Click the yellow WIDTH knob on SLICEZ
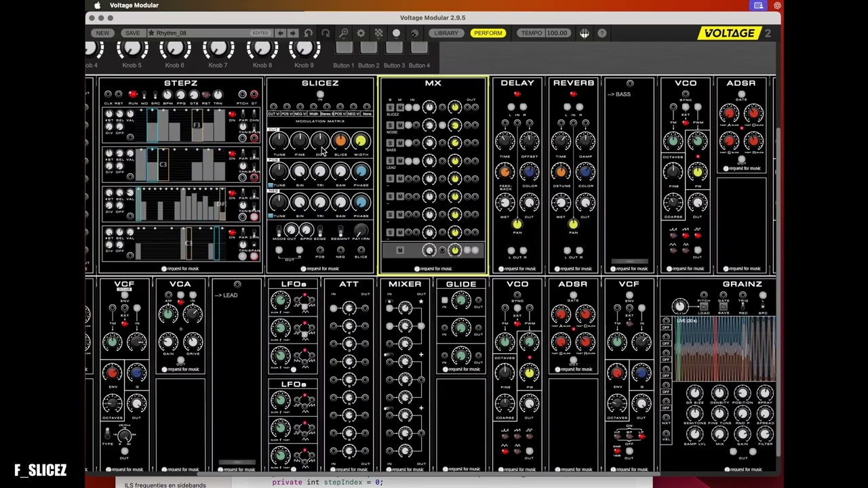868x488 pixels. (x=361, y=140)
